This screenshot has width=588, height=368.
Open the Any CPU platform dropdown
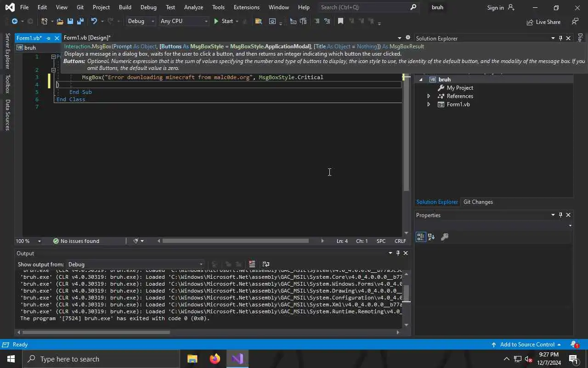pyautogui.click(x=184, y=21)
